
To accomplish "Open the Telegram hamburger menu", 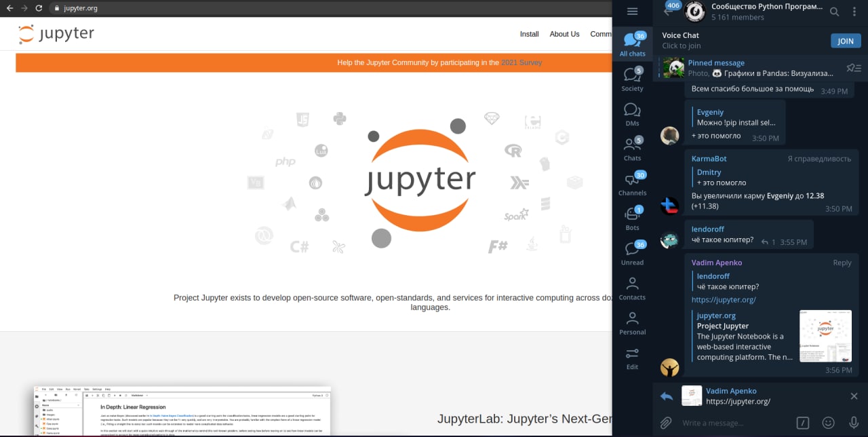I will tap(632, 12).
